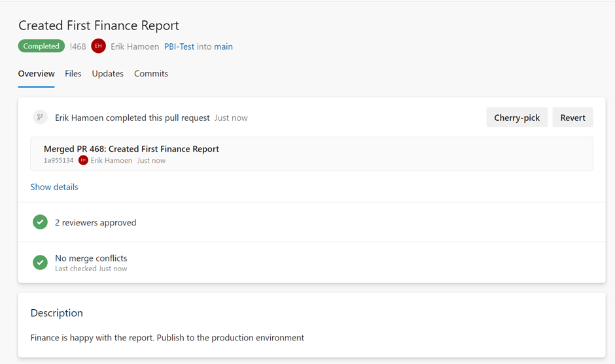Image resolution: width=615 pixels, height=364 pixels.
Task: Click the Revert button
Action: tap(572, 118)
